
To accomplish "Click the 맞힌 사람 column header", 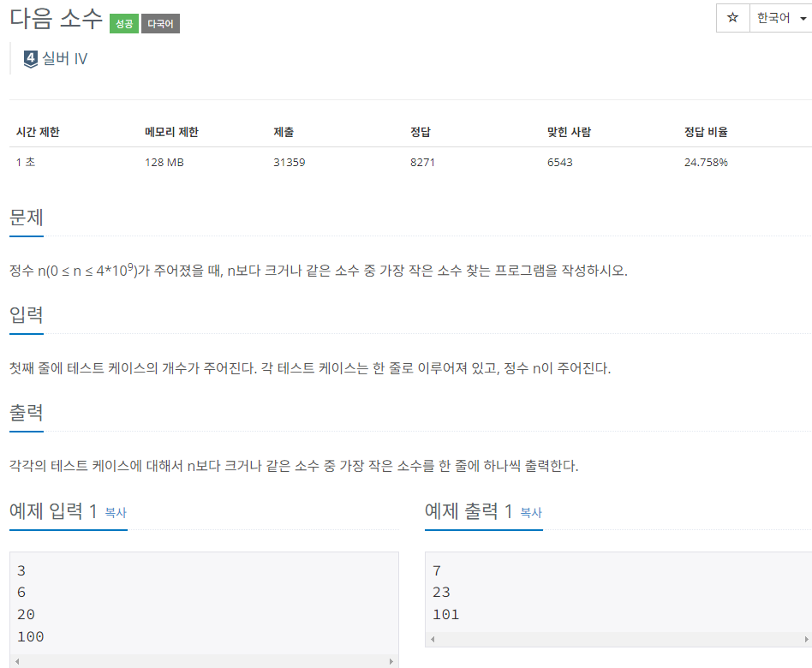I will [569, 132].
